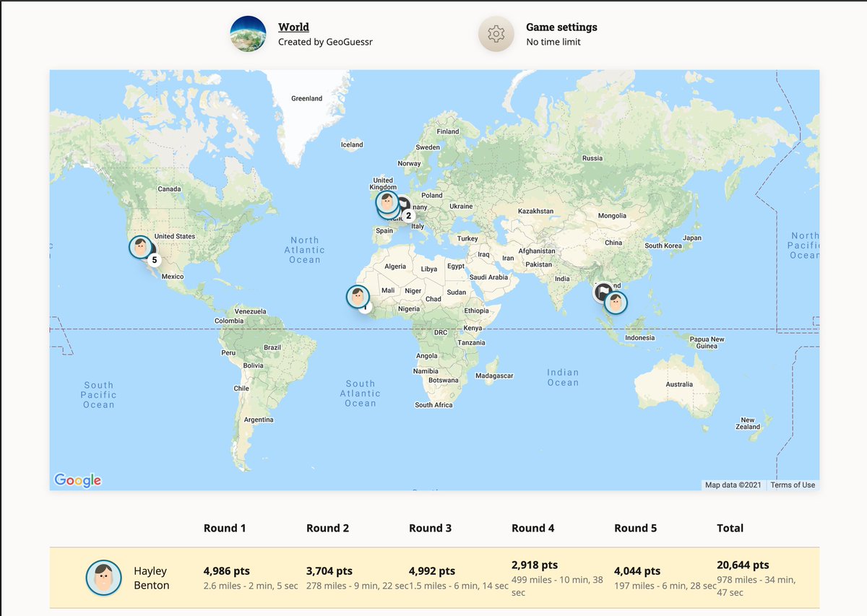The width and height of the screenshot is (867, 616).
Task: Select the guess avatar over the United Kingdom
Action: click(387, 204)
